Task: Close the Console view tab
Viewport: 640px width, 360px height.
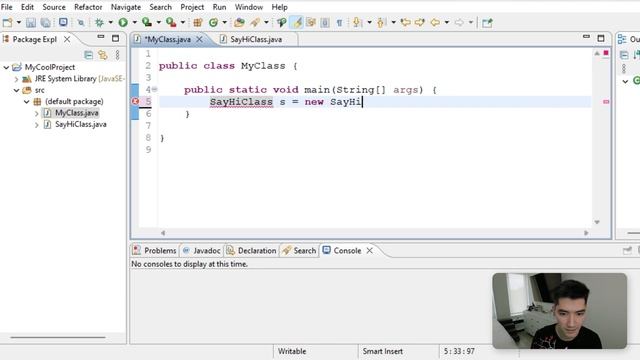Action: (x=369, y=251)
